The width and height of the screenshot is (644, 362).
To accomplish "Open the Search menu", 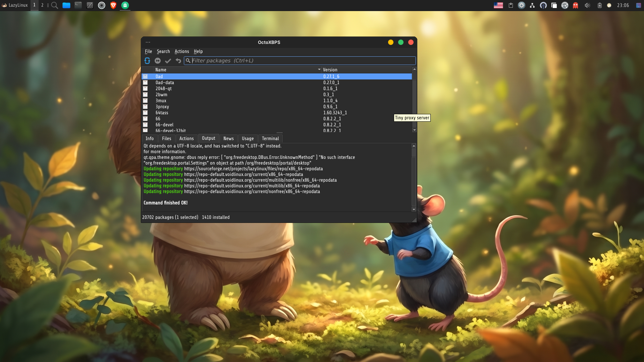I will coord(163,51).
